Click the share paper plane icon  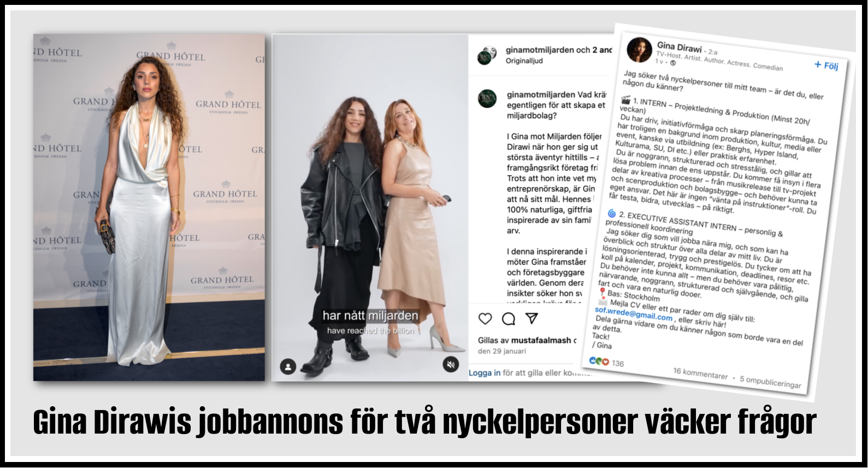point(532,318)
